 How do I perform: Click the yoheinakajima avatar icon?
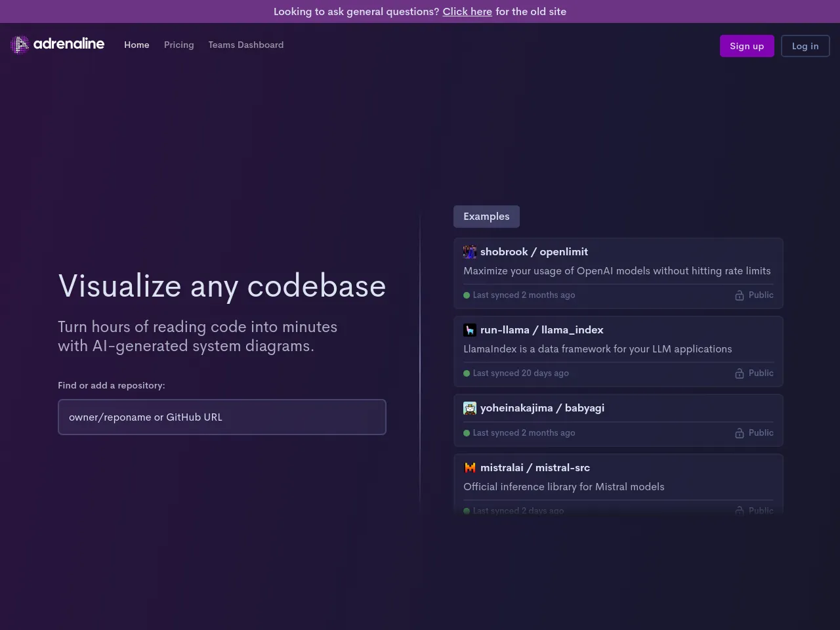470,408
